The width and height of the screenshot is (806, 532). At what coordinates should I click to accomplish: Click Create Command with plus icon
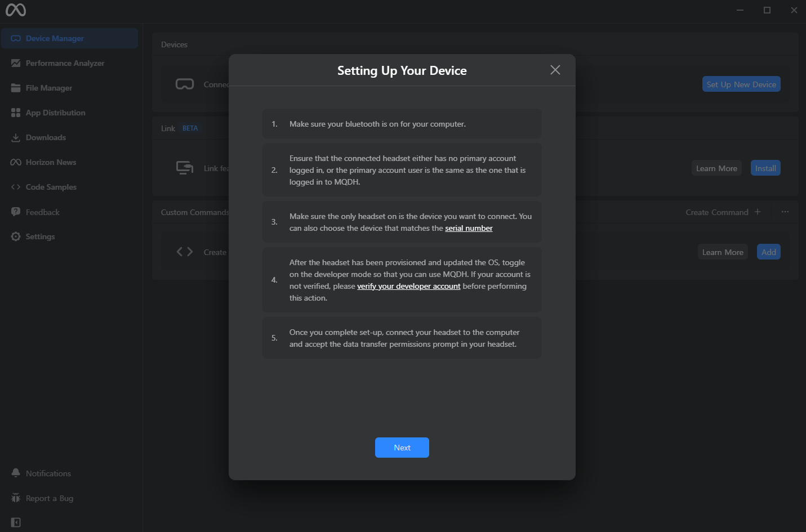pyautogui.click(x=723, y=212)
